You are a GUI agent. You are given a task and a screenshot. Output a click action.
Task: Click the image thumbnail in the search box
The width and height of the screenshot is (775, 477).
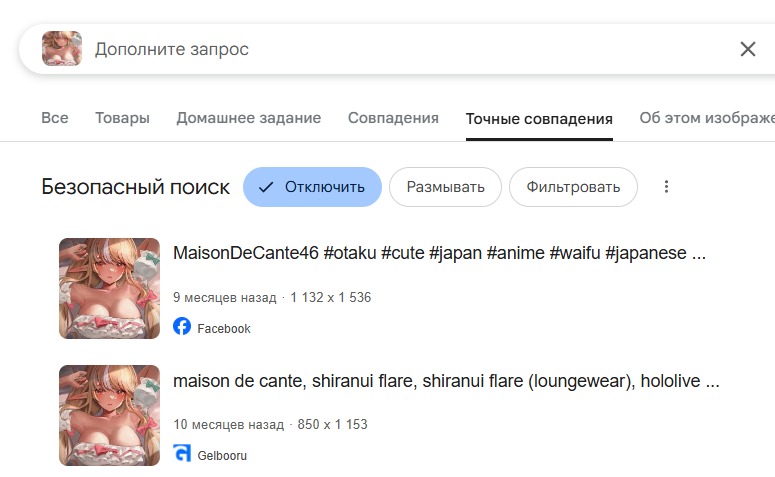pyautogui.click(x=62, y=49)
